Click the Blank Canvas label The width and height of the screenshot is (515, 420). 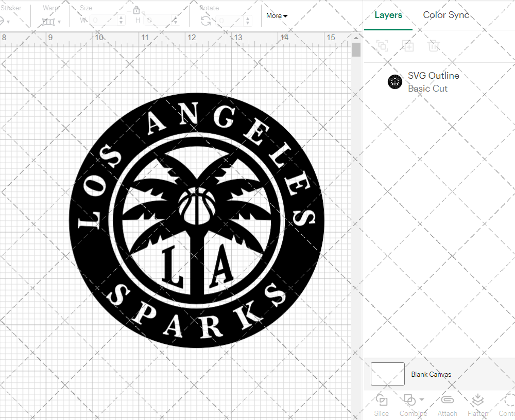coord(432,374)
